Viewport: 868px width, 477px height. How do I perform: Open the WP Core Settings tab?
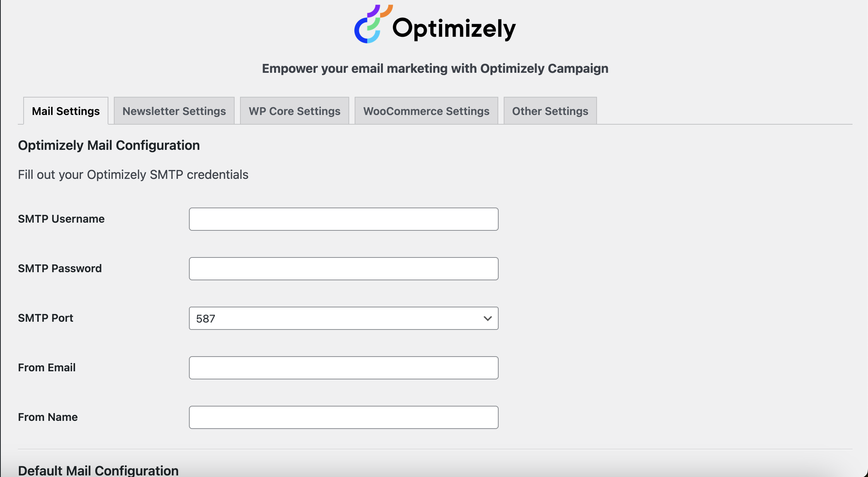pos(295,111)
